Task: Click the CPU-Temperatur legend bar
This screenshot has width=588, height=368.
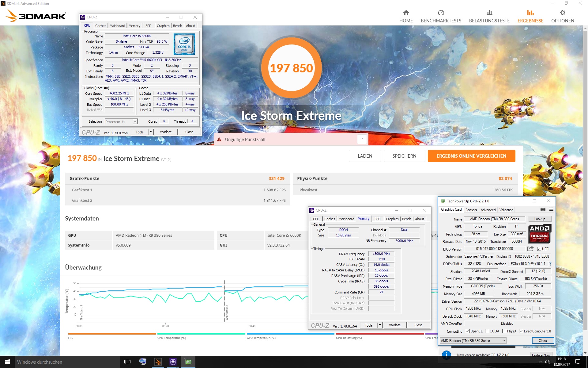Action: 201,334
